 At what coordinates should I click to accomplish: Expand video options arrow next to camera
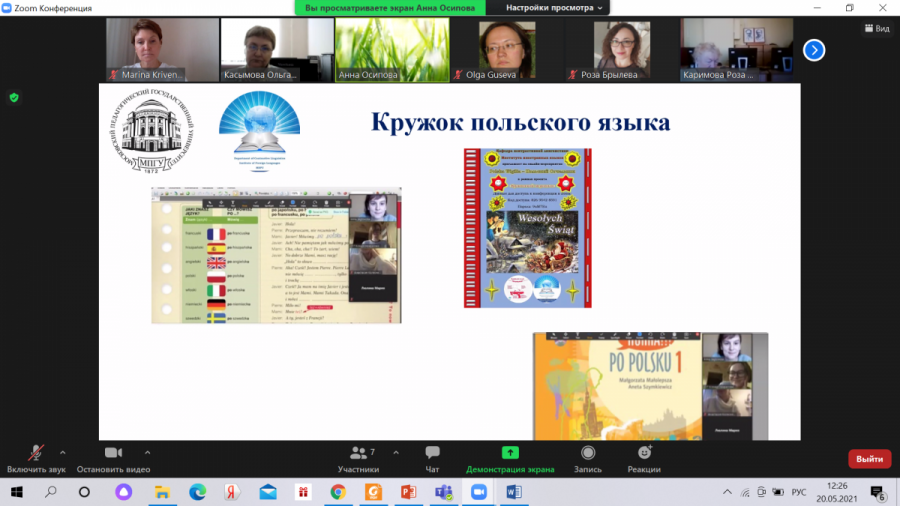point(148,452)
